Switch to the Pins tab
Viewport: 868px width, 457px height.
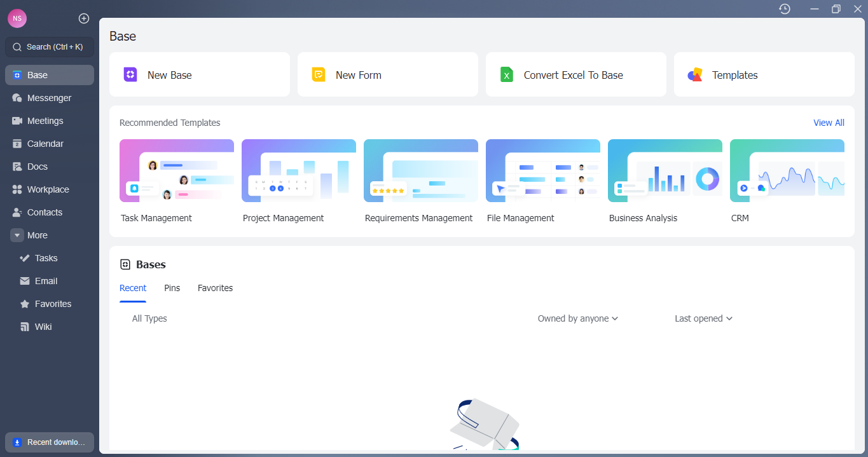pos(172,288)
